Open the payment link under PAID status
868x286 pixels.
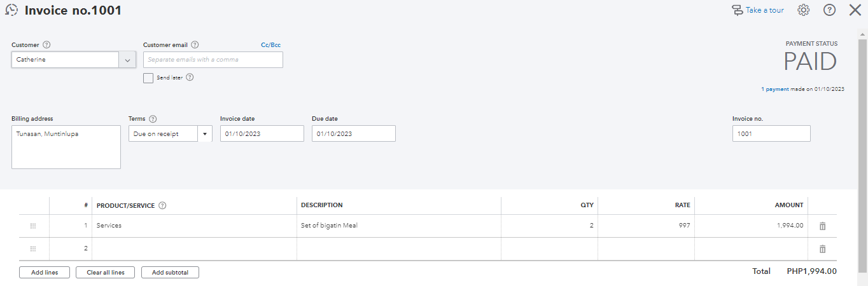coord(777,90)
